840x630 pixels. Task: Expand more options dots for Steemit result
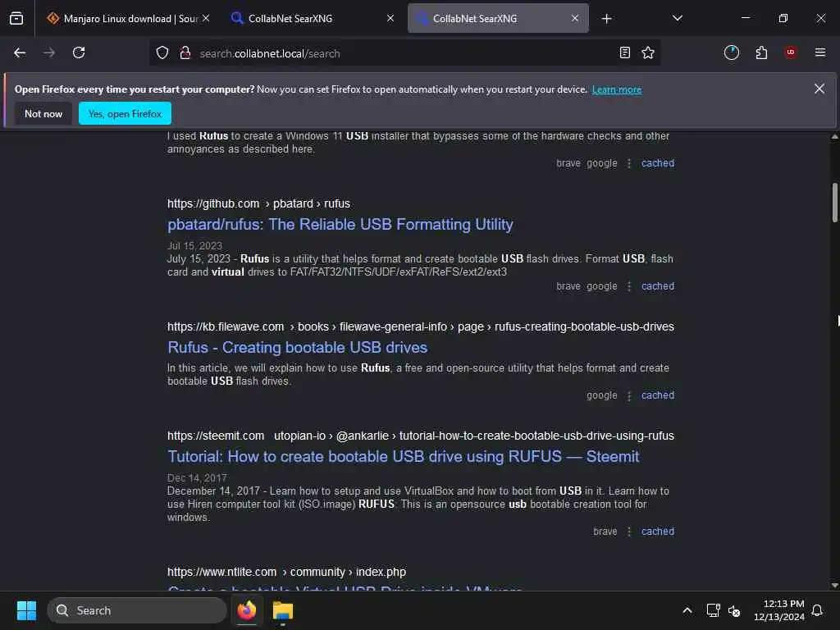629,532
